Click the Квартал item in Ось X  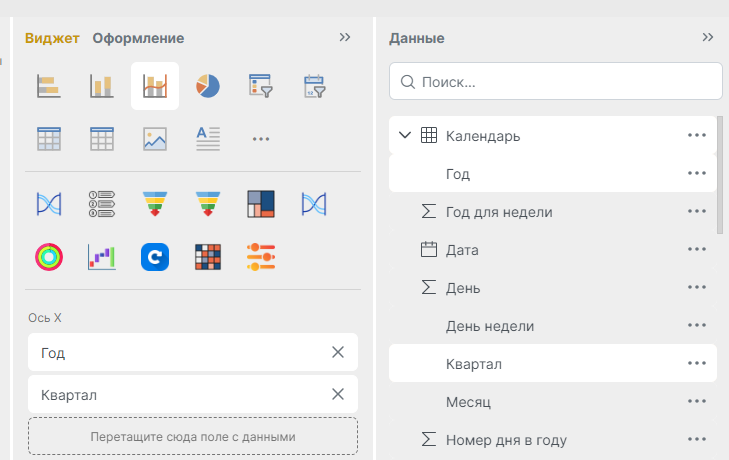point(193,394)
